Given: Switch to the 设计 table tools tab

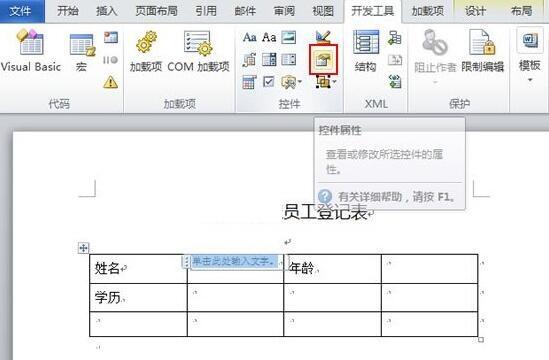Looking at the screenshot, I should 475,11.
